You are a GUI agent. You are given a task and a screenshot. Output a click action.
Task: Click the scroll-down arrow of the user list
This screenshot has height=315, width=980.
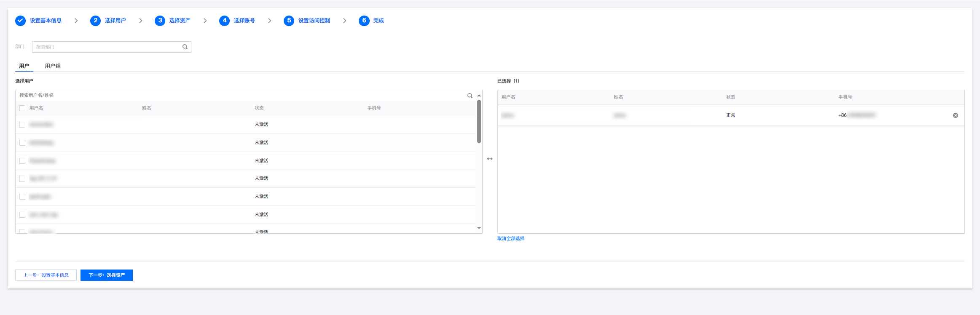pos(479,228)
